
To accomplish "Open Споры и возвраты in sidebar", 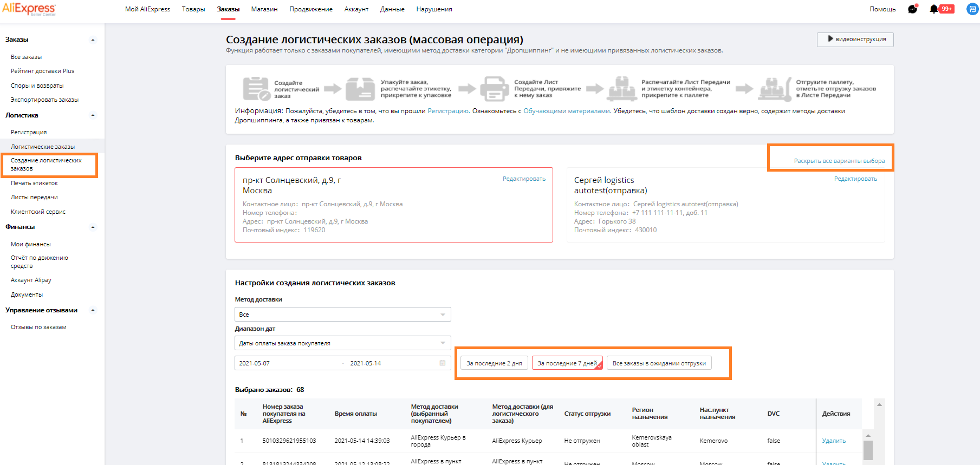I will (37, 86).
